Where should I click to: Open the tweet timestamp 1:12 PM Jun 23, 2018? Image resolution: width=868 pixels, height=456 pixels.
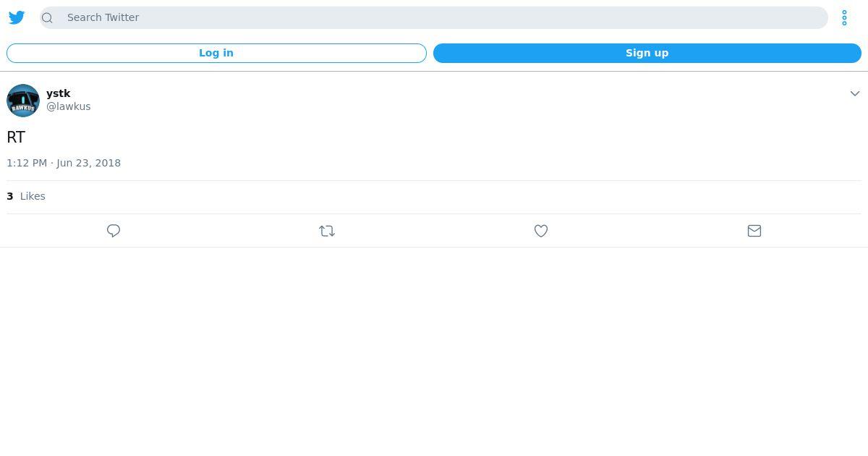(64, 163)
